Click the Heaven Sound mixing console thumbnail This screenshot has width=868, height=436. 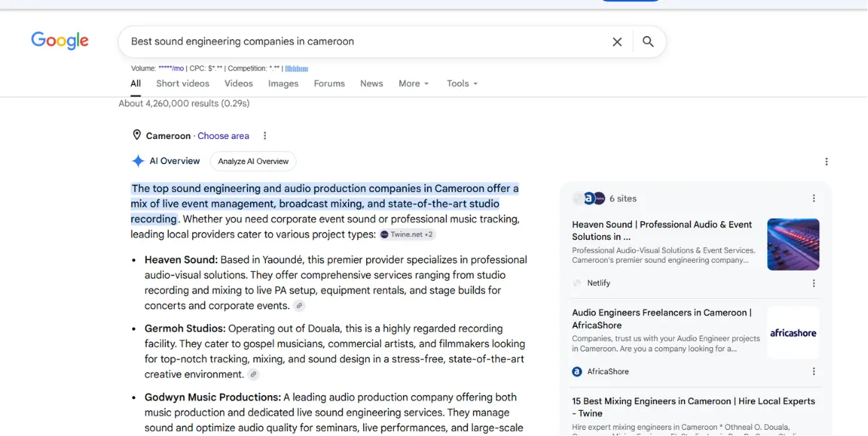(793, 244)
